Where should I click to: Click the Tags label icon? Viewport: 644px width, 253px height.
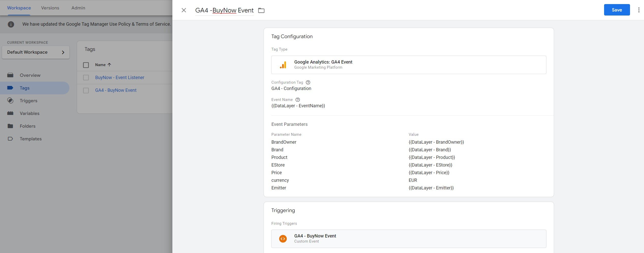pyautogui.click(x=10, y=88)
